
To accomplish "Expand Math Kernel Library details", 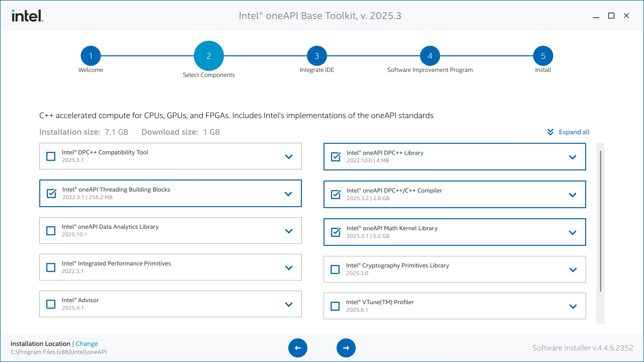I will 573,233.
